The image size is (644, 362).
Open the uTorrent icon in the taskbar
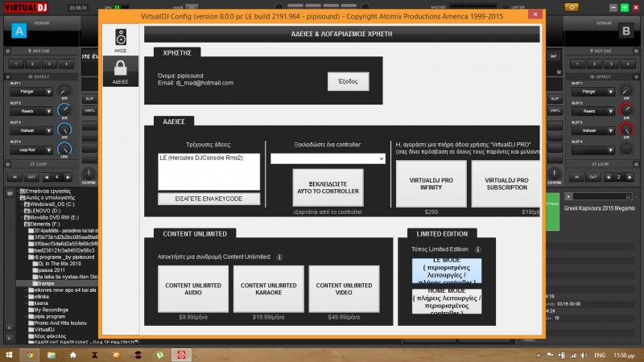click(160, 354)
